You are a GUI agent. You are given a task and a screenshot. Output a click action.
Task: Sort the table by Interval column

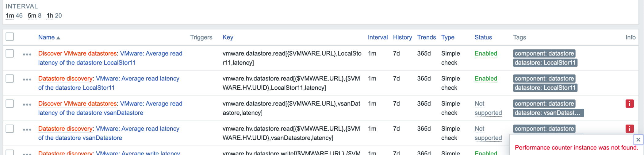pos(378,37)
